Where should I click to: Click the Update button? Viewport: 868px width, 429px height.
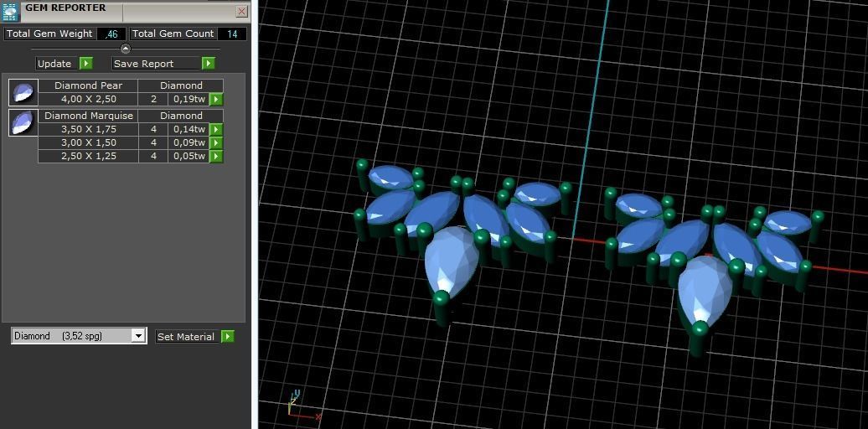pos(58,63)
